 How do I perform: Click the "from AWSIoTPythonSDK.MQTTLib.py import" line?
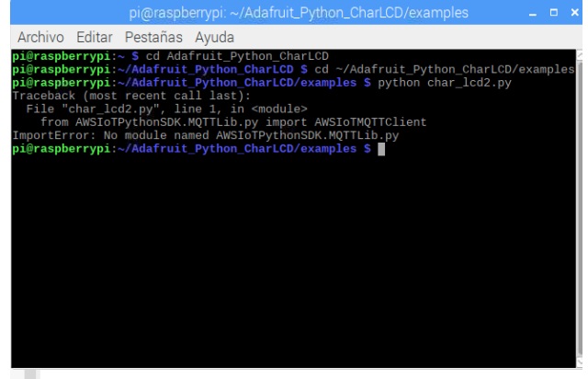[221, 121]
